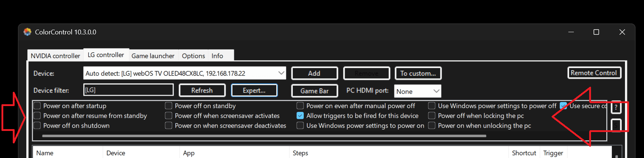The width and height of the screenshot is (644, 158).
Task: Expand the PC HDMI port dropdown
Action: coord(436,91)
